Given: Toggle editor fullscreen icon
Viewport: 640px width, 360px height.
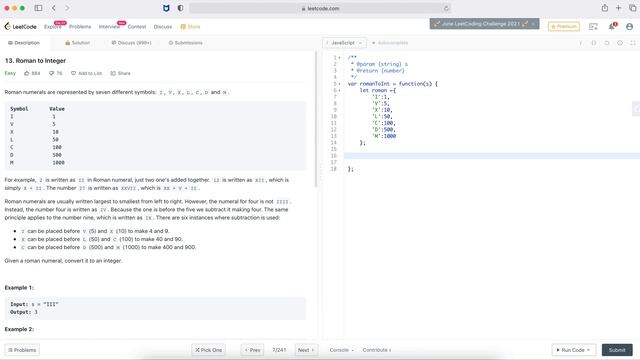Looking at the screenshot, I should pos(633,43).
